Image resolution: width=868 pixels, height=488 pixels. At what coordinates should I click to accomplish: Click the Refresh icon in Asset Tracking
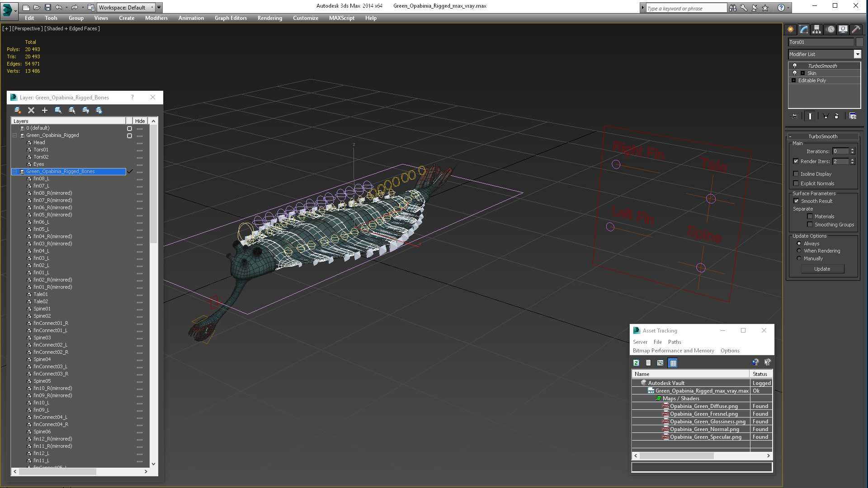point(636,363)
